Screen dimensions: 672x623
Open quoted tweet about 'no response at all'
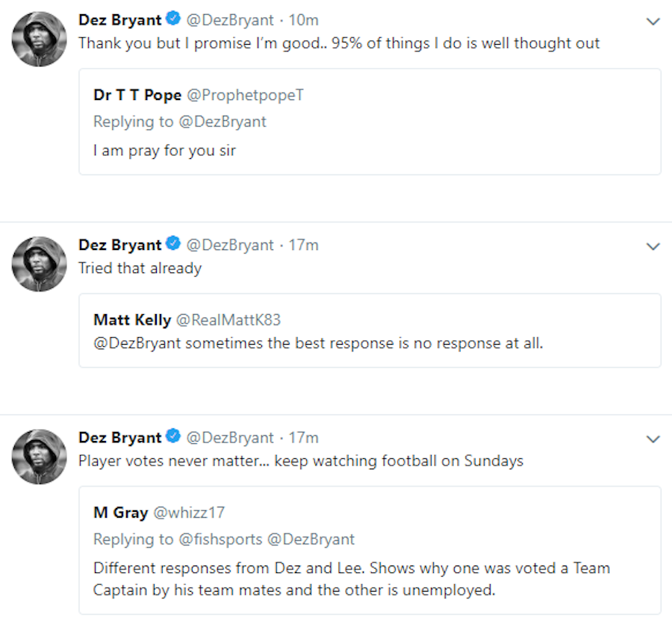370,344
